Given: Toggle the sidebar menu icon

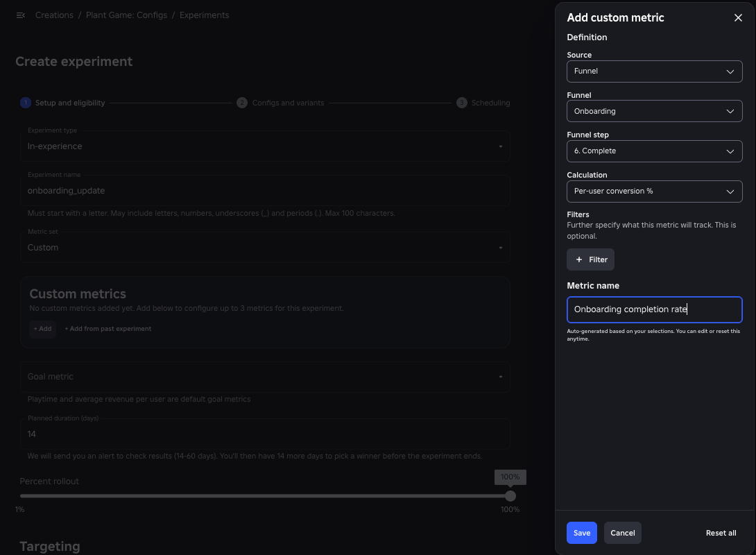Looking at the screenshot, I should coord(21,15).
